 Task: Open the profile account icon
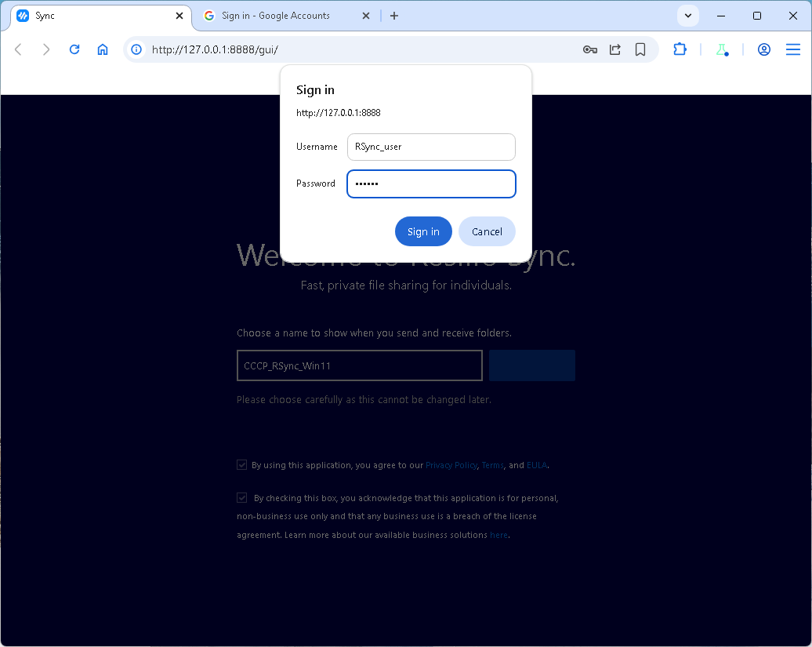tap(764, 49)
